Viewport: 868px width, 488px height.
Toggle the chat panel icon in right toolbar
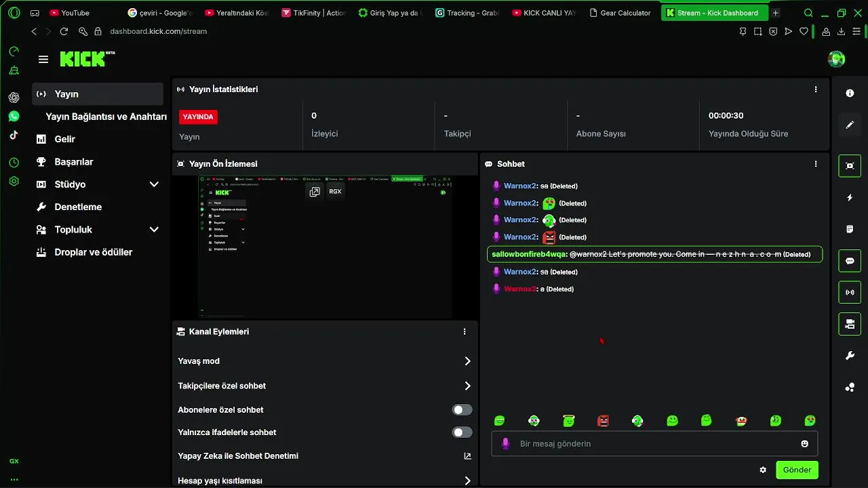click(x=850, y=261)
